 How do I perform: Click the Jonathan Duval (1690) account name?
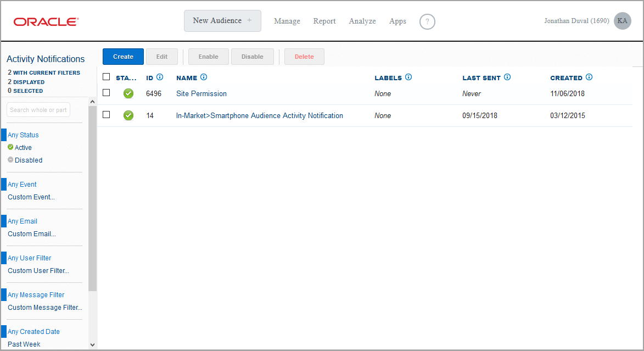[576, 21]
